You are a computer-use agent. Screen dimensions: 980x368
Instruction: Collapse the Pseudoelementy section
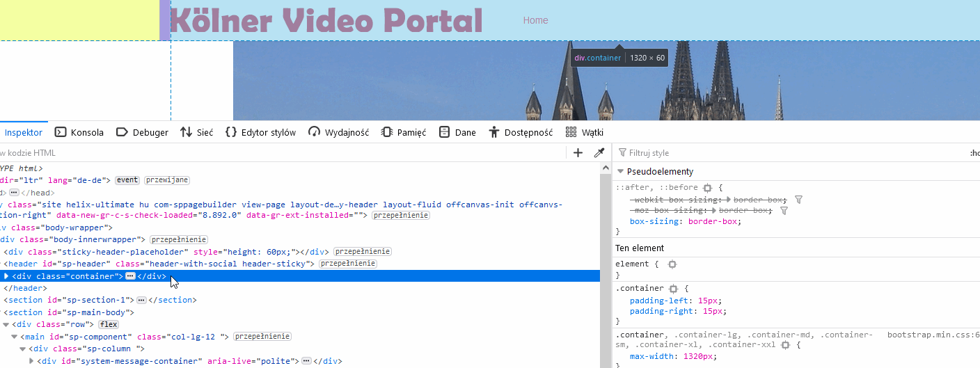tap(620, 172)
